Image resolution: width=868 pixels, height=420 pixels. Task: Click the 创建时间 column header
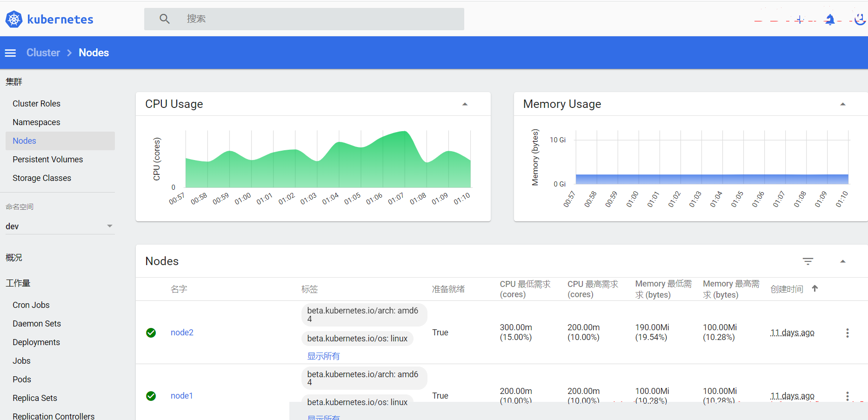click(x=787, y=289)
